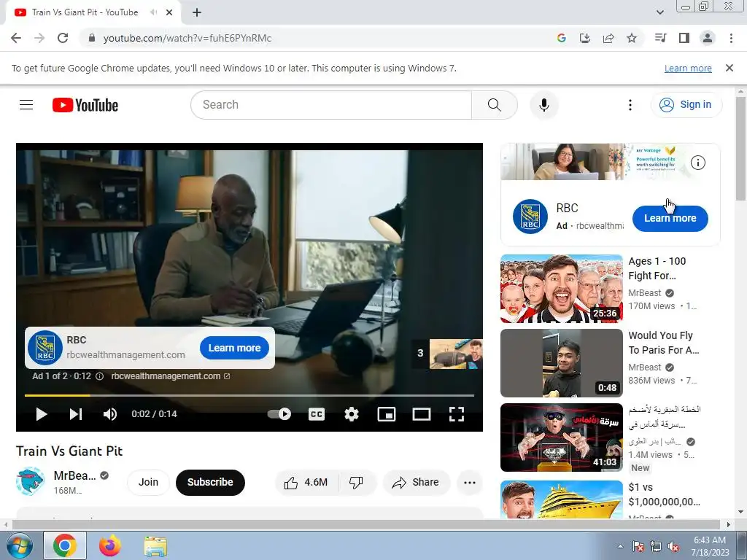Open Chrome three-dot menu

click(731, 38)
